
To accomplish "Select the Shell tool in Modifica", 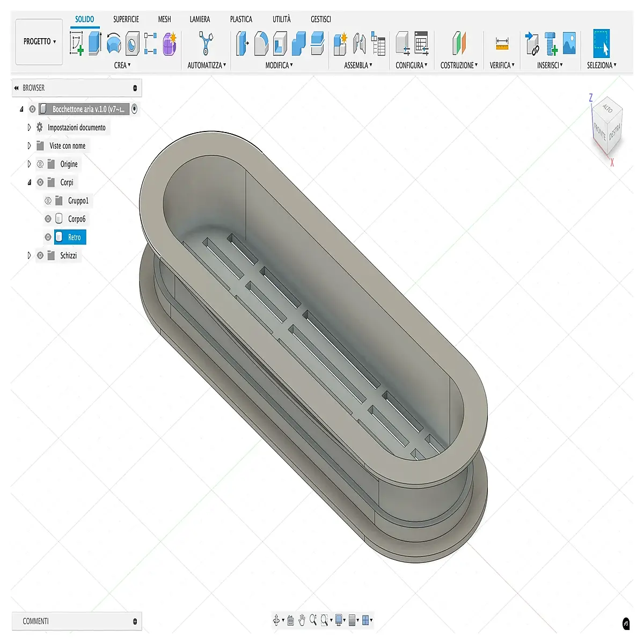I will pos(280,43).
